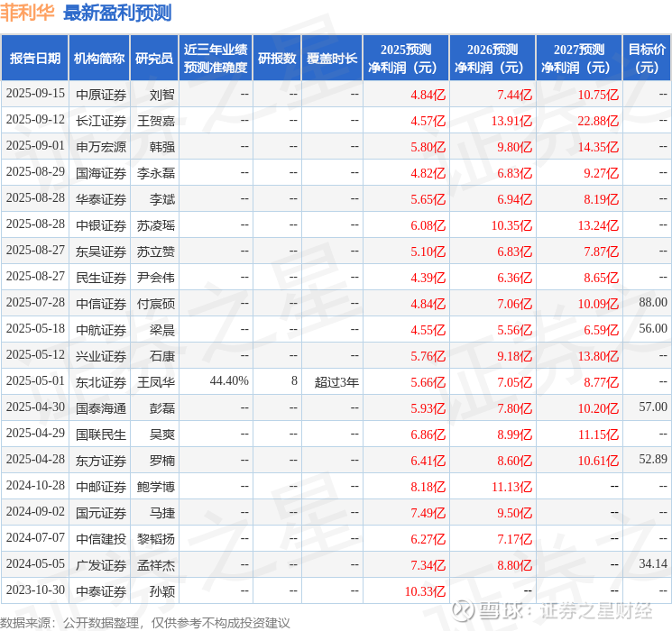672x631 pixels.
Task: Click the 最新盈利预测 heading
Action: (117, 13)
